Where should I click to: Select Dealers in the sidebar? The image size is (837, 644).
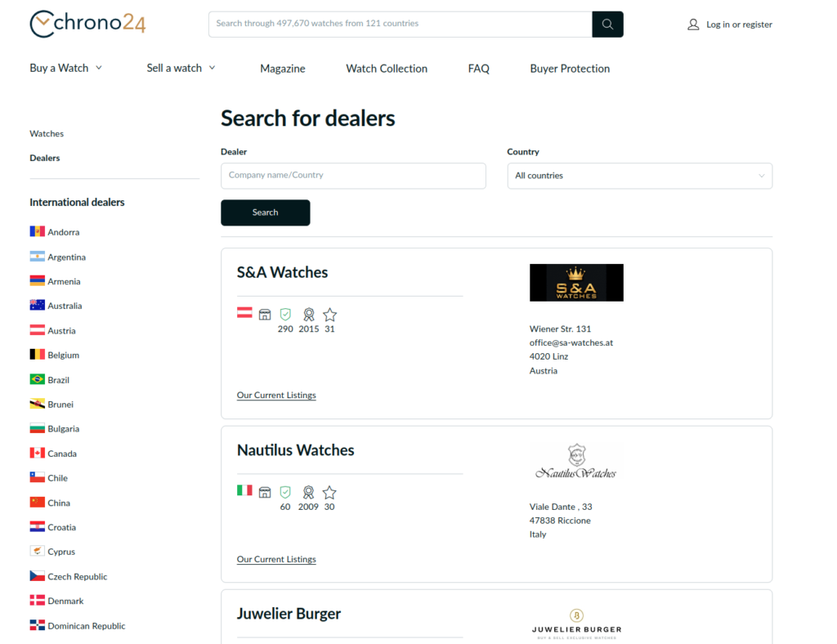(x=45, y=158)
